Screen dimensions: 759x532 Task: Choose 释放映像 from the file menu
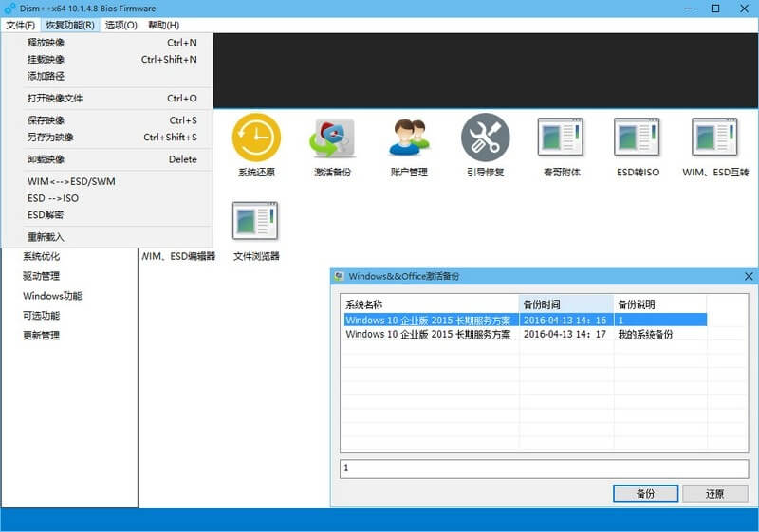coord(46,43)
